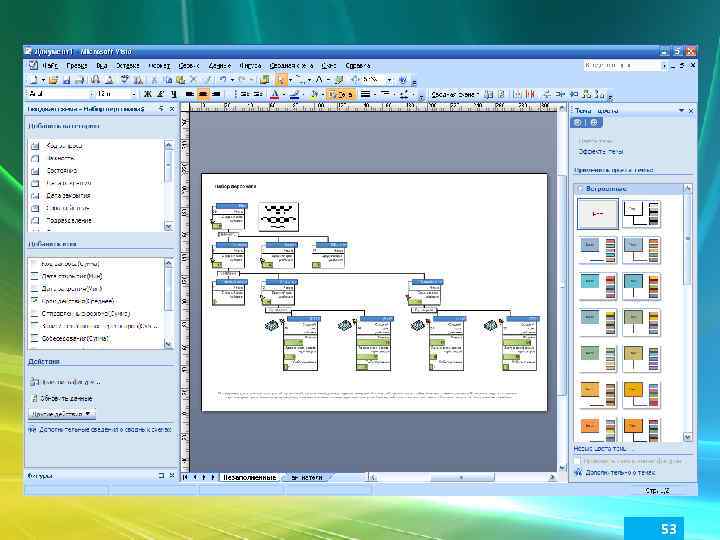720x540 pixels.
Task: Open the Правка menu
Action: [x=77, y=66]
